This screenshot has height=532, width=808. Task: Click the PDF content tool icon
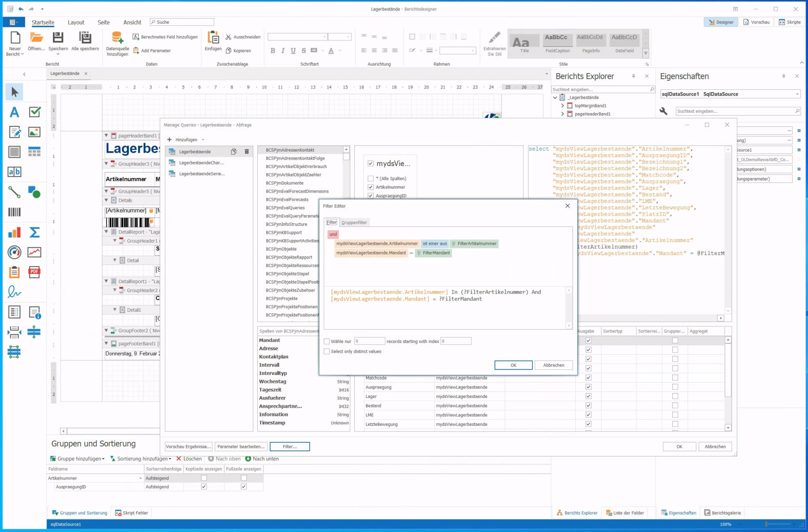click(34, 272)
